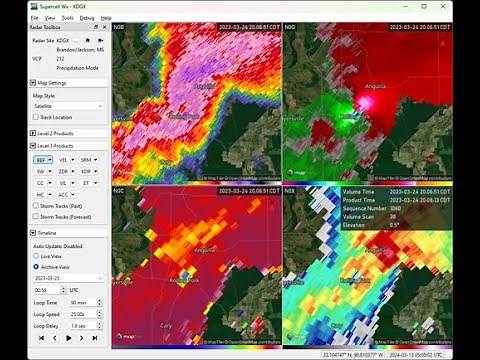
Task: Adjust the Loop Delay stepper arrows
Action: point(99,326)
